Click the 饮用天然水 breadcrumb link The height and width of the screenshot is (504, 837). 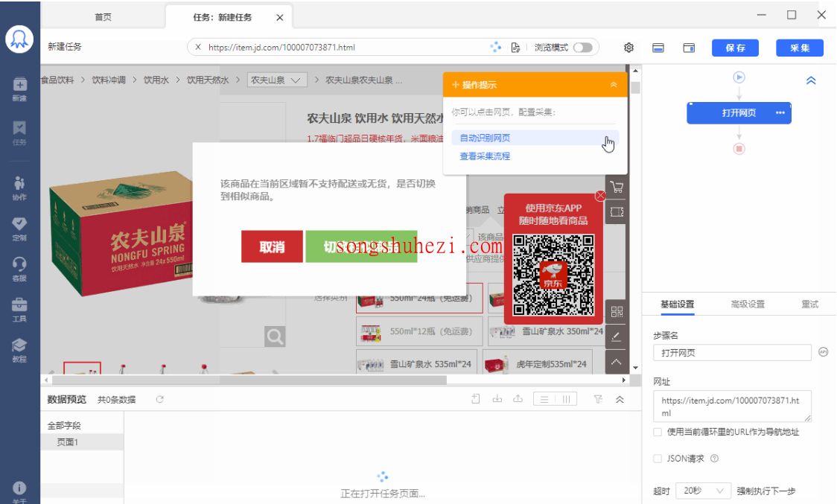208,80
